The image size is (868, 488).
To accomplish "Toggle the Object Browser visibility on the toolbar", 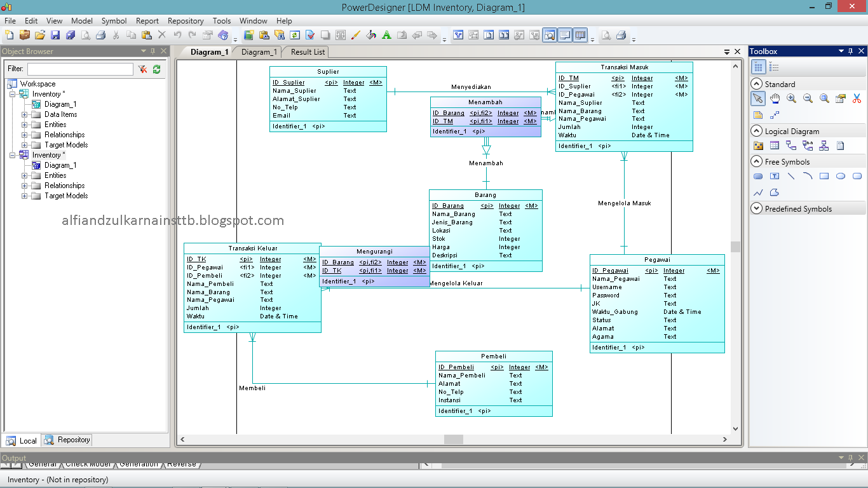I will click(x=550, y=35).
